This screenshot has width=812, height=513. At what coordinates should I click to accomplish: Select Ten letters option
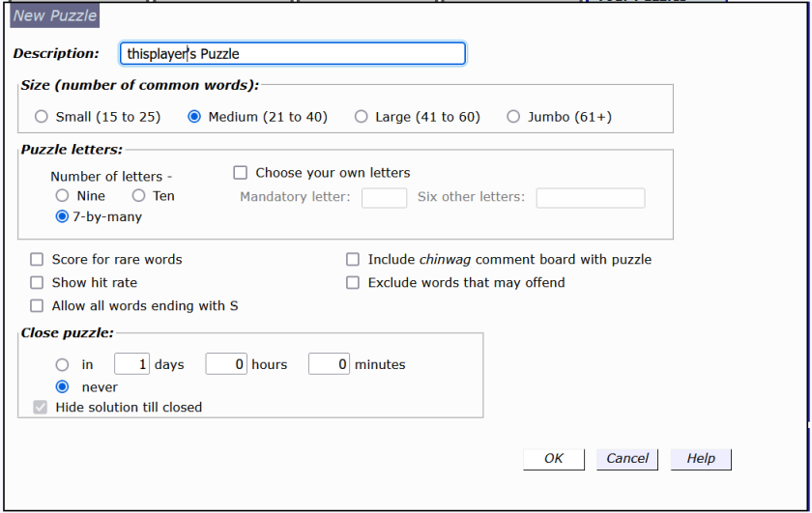138,196
